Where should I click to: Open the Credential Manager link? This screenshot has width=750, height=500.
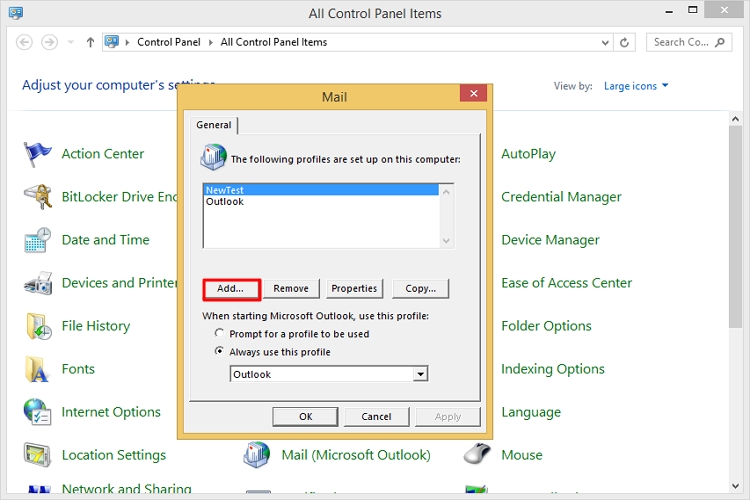561,197
